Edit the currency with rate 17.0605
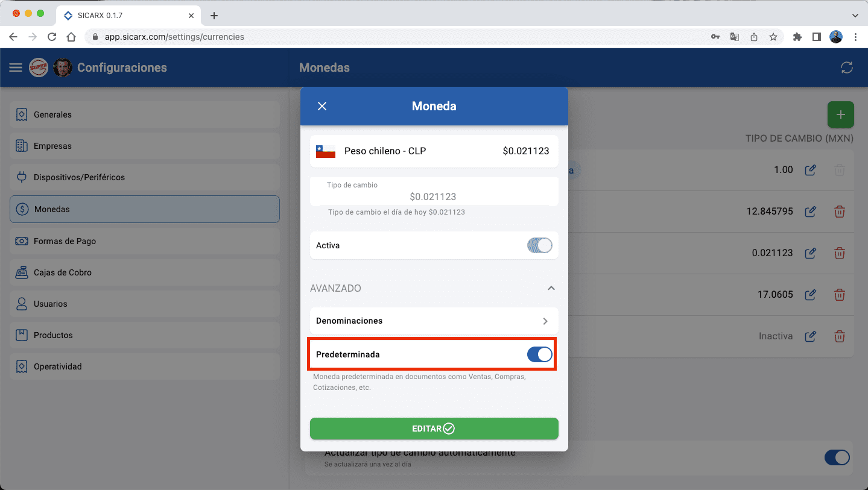The image size is (868, 490). tap(810, 295)
